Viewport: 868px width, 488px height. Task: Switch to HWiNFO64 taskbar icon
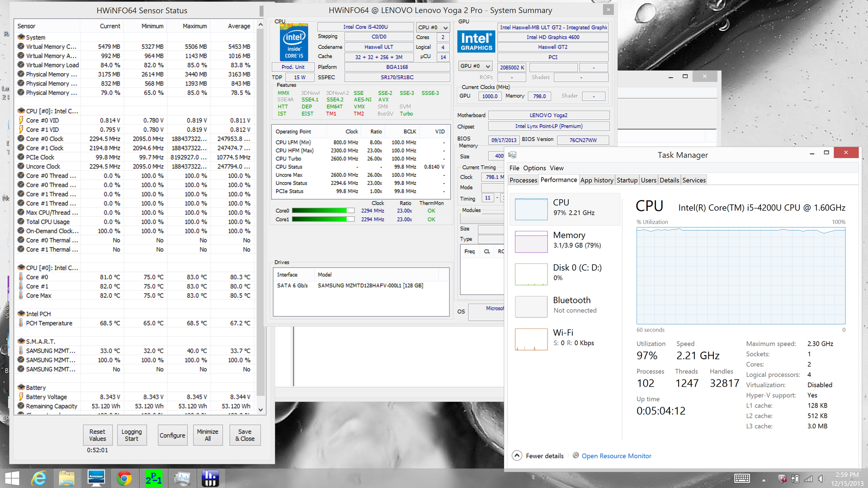point(210,479)
